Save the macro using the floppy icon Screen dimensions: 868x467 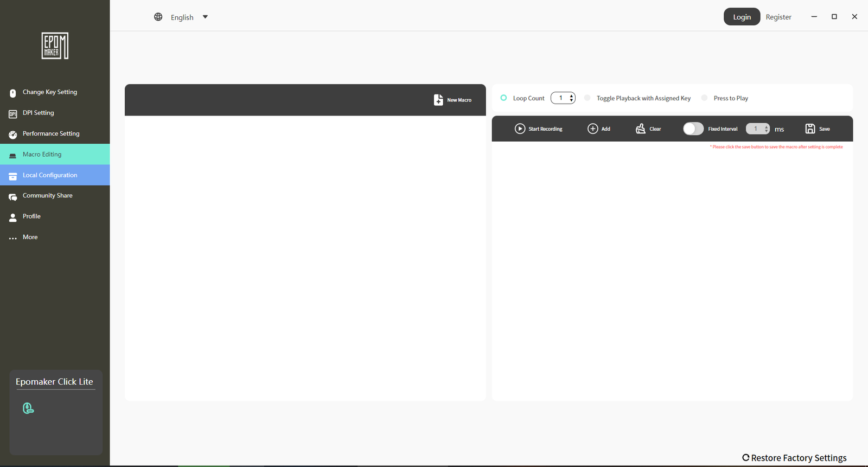point(810,129)
